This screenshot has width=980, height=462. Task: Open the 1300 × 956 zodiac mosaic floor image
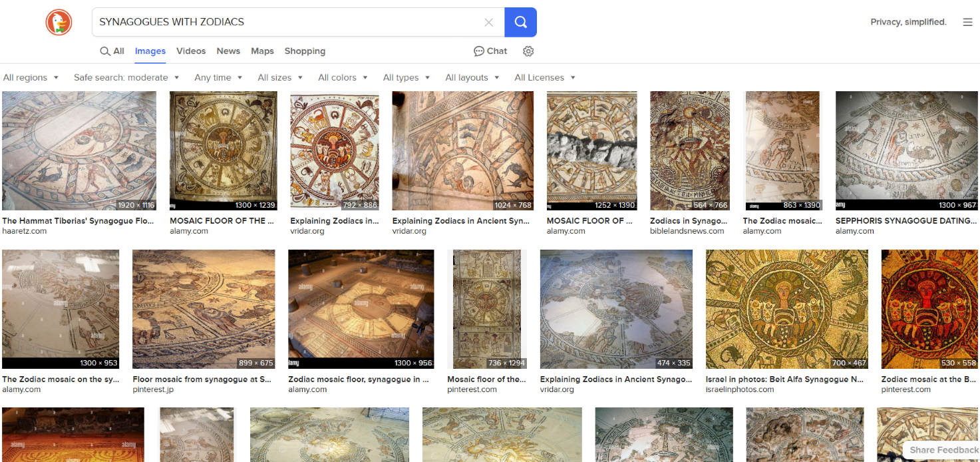(x=361, y=310)
